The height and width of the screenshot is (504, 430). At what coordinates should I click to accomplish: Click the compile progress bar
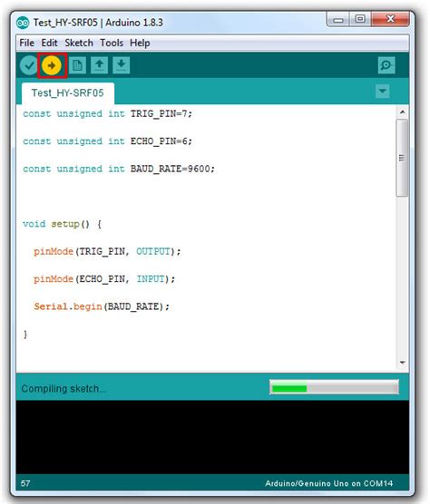tap(334, 387)
